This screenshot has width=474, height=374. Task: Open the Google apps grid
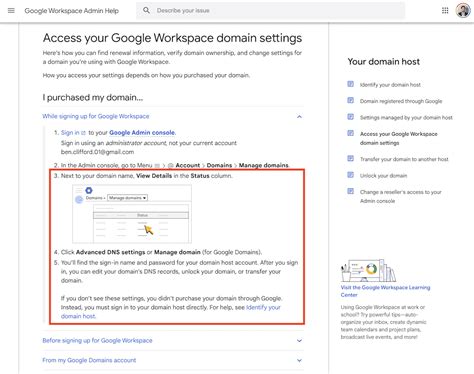tap(445, 11)
